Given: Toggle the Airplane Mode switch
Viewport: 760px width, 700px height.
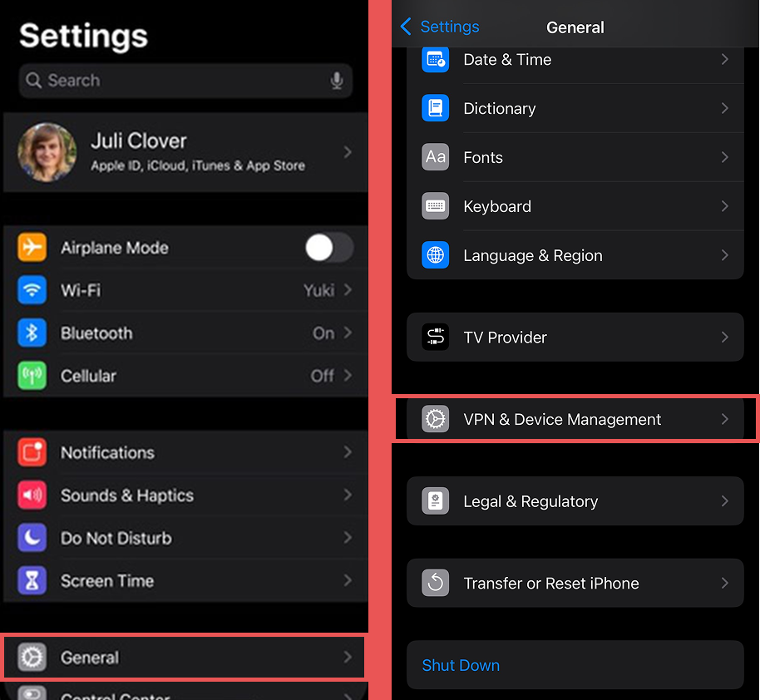Looking at the screenshot, I should click(x=328, y=248).
